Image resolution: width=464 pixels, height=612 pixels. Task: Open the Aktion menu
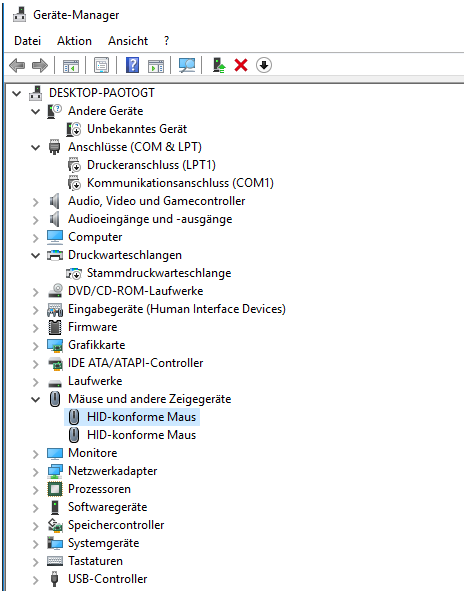coord(74,41)
